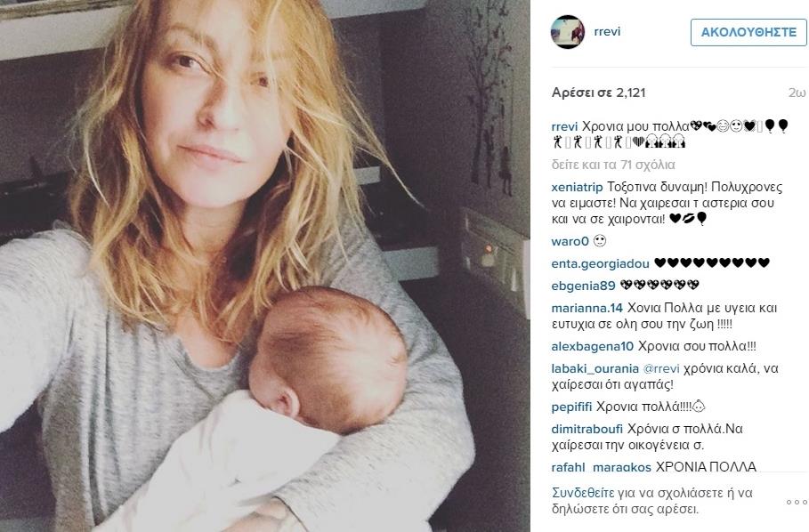The image size is (809, 532).
Task: Visit dimitraboufi's profile
Action: [587, 429]
